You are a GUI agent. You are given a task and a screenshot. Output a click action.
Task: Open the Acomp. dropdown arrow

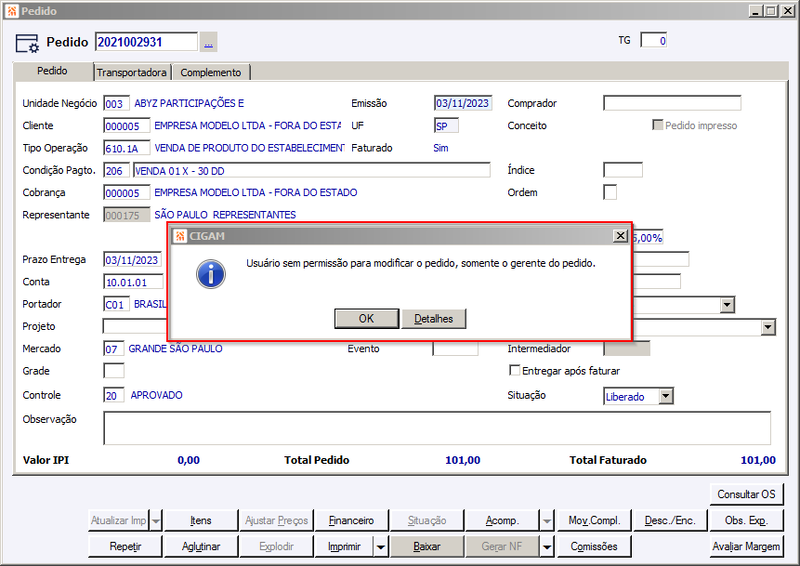click(546, 521)
